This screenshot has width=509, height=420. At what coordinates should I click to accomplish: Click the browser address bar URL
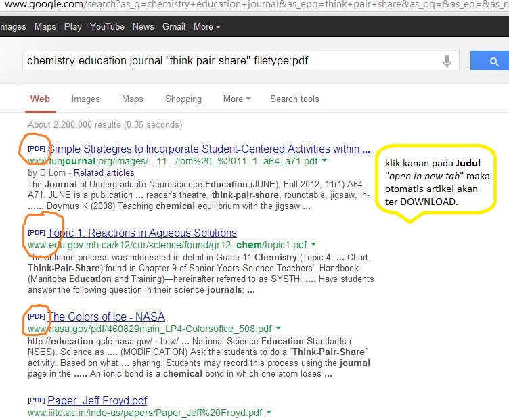point(255,5)
